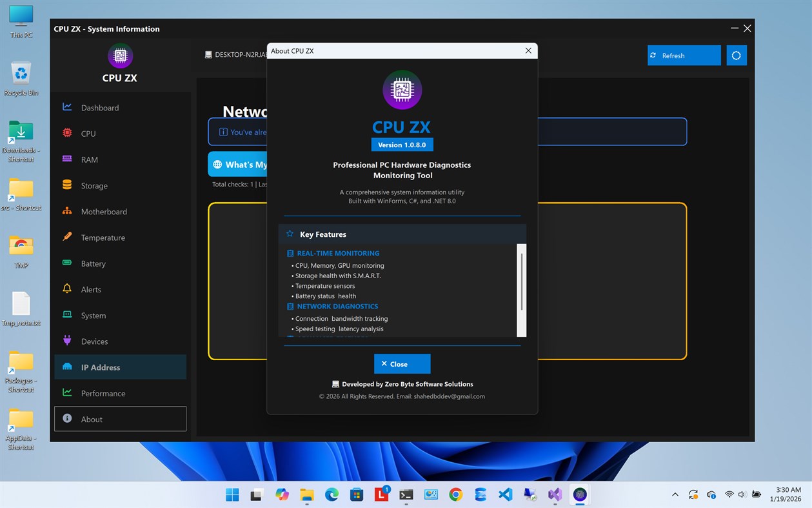The image size is (812, 508).
Task: Open File Explorer from taskbar
Action: [x=307, y=495]
